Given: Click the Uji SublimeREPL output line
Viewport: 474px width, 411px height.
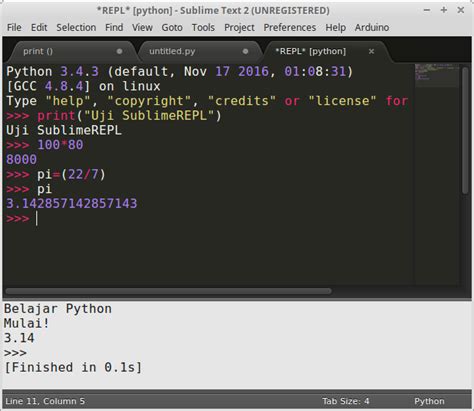Looking at the screenshot, I should [64, 130].
